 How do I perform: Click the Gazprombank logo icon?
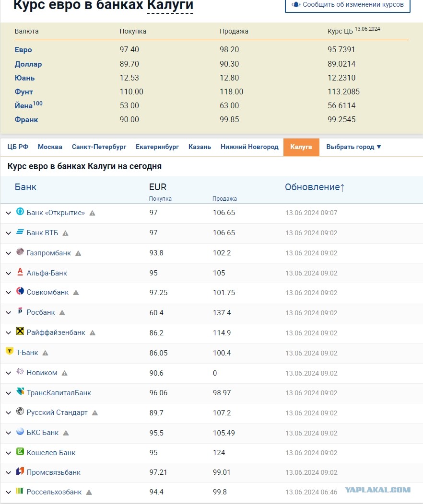click(20, 252)
